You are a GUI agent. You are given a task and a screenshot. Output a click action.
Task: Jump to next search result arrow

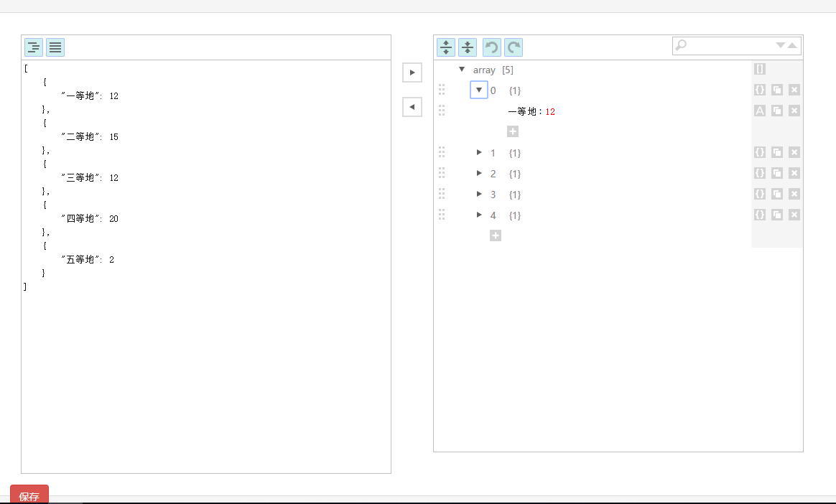click(781, 45)
